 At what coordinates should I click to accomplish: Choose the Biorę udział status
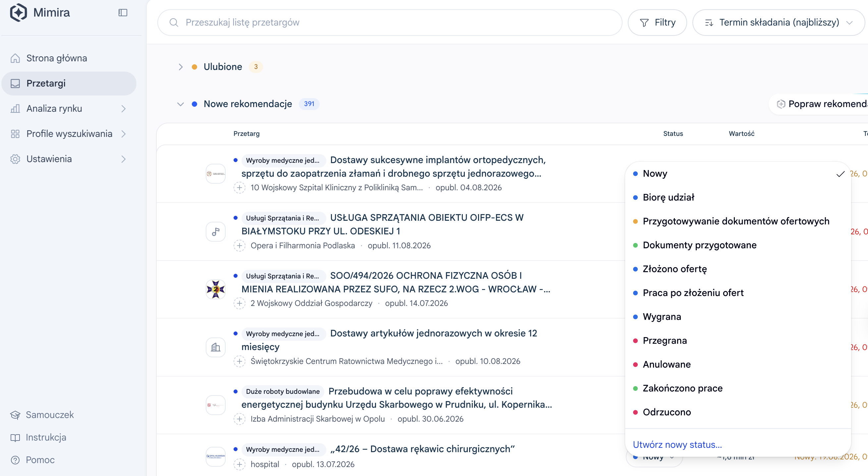point(738,198)
